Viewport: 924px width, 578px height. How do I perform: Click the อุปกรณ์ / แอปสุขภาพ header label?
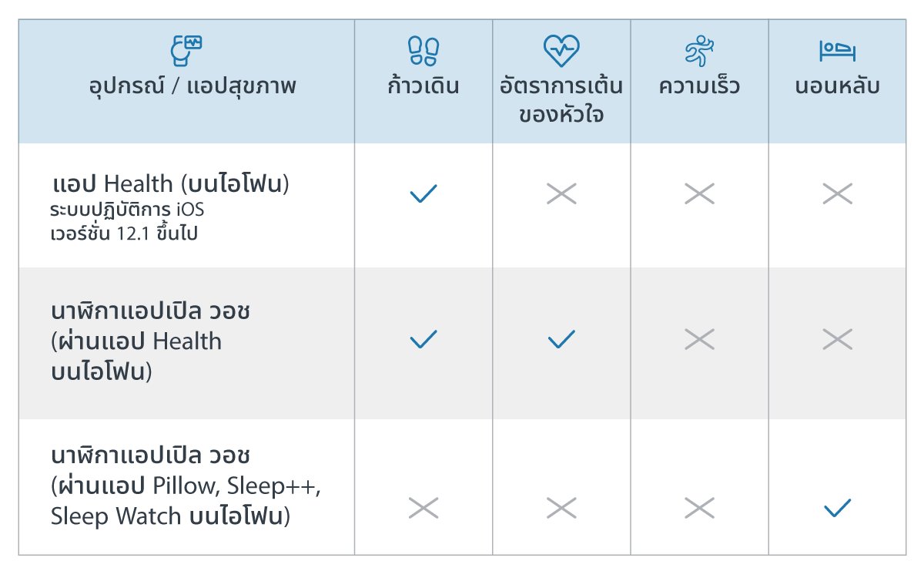coord(192,86)
